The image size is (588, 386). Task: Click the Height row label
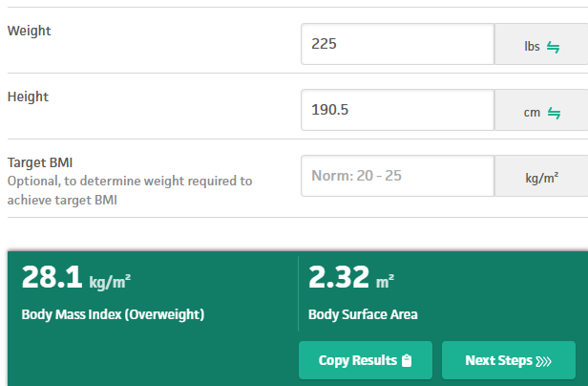pos(28,96)
